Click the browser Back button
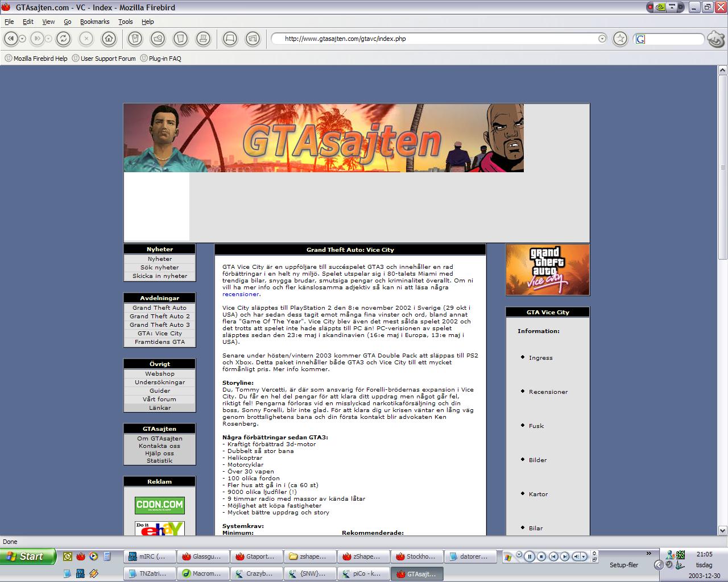This screenshot has width=728, height=582. pyautogui.click(x=10, y=39)
